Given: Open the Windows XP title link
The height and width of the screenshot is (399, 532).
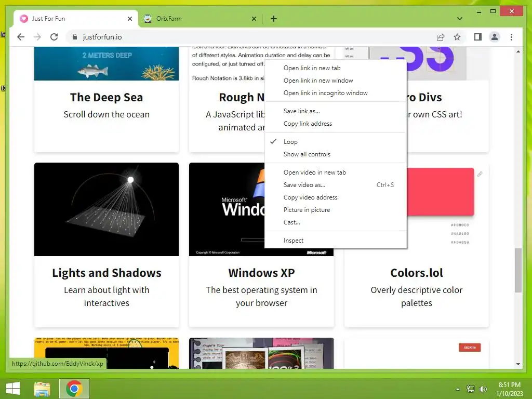Looking at the screenshot, I should [261, 273].
